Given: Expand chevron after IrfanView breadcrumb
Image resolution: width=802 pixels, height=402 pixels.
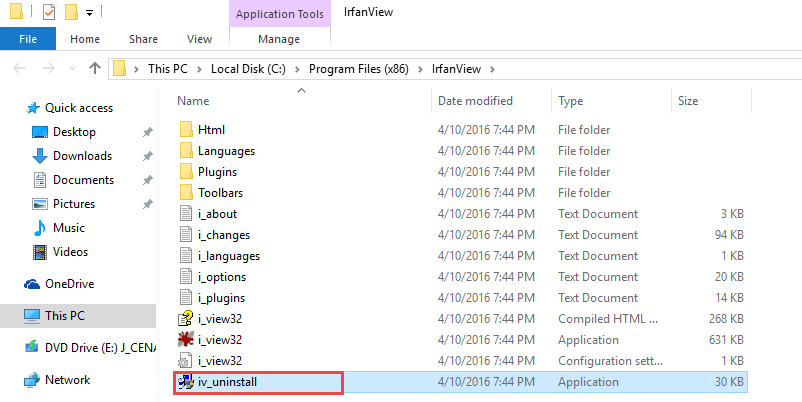Looking at the screenshot, I should [x=492, y=69].
